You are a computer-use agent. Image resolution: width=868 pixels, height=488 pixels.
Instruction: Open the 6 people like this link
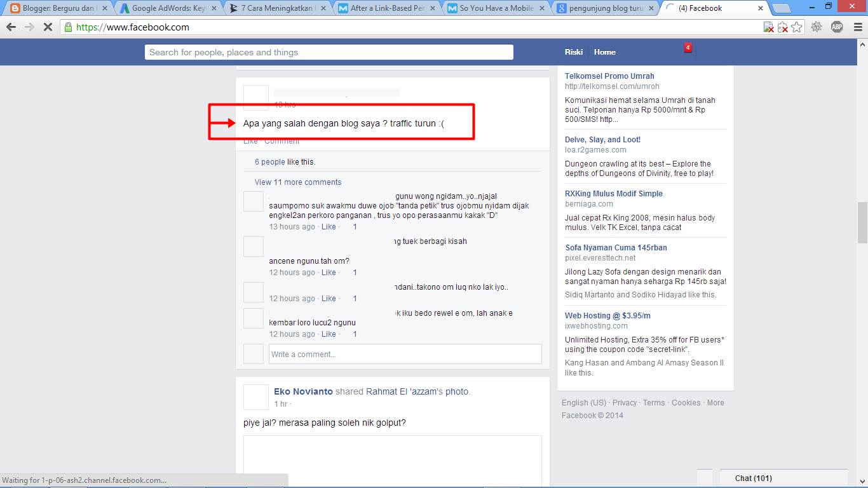coord(270,162)
